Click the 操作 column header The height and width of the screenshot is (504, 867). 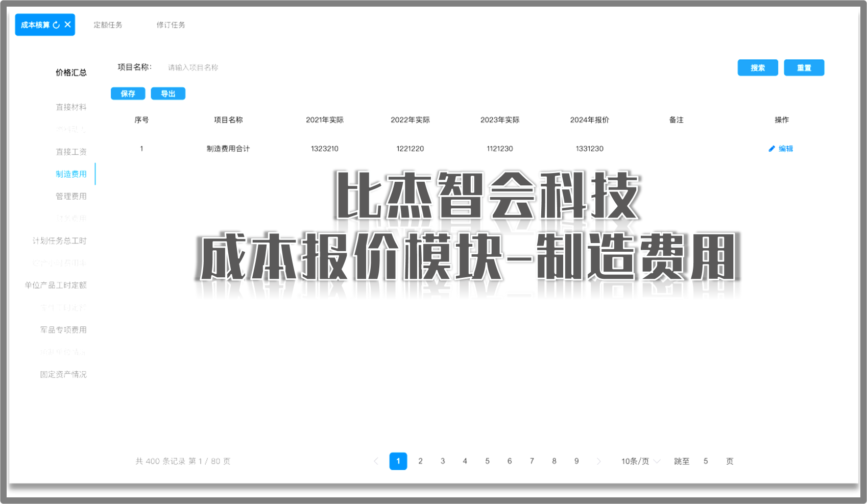tap(782, 120)
